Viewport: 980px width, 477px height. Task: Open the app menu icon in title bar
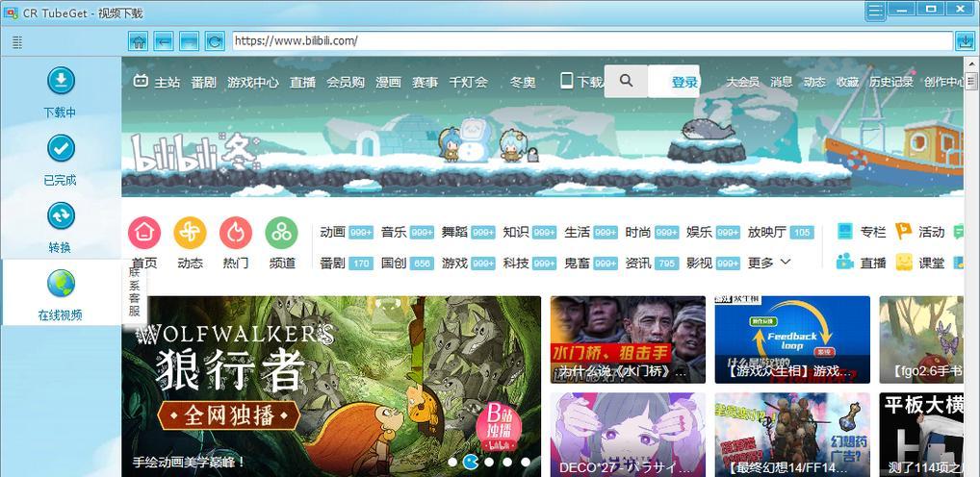tap(875, 10)
